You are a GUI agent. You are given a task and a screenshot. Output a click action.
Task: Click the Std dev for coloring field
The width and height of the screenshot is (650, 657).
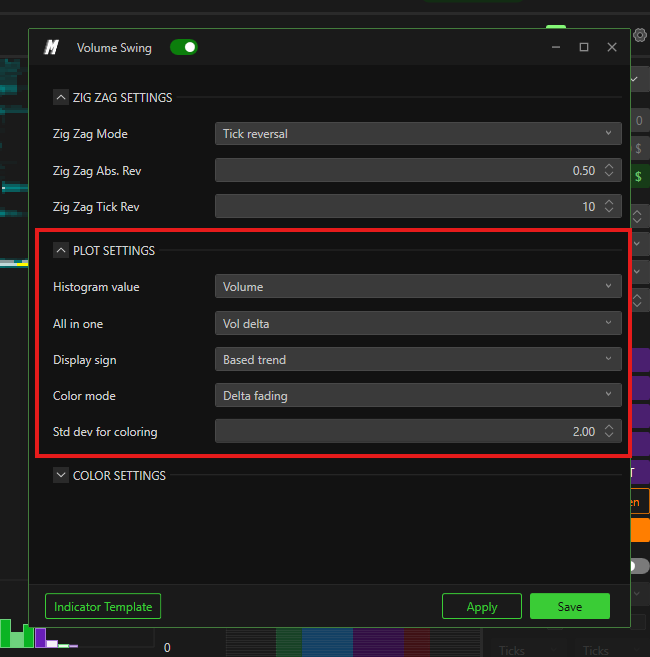click(x=418, y=432)
